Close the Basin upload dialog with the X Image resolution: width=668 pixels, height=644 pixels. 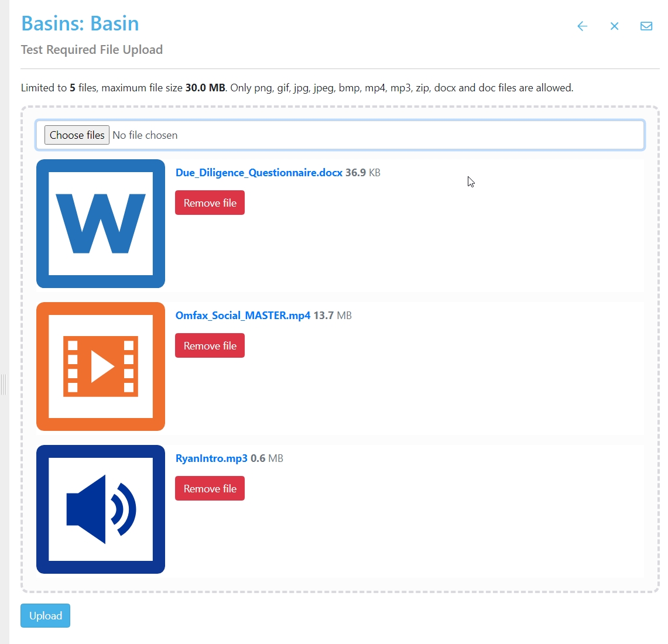[x=614, y=26]
